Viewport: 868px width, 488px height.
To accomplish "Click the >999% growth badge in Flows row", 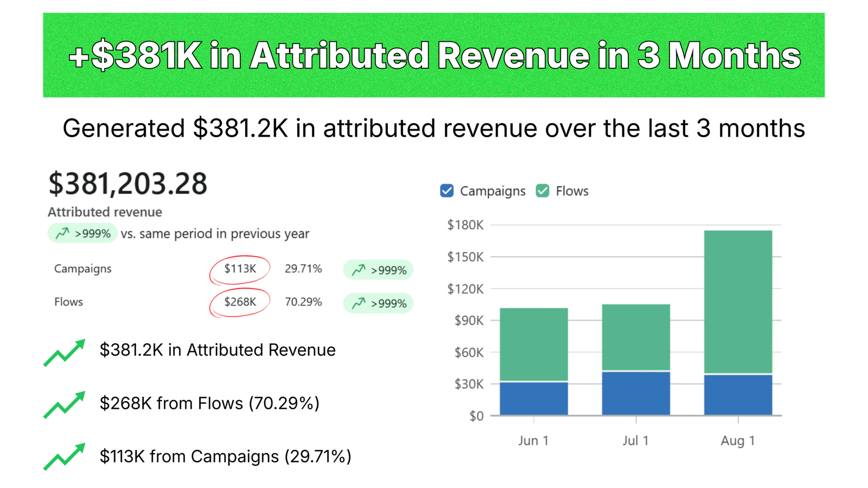I will coord(379,303).
